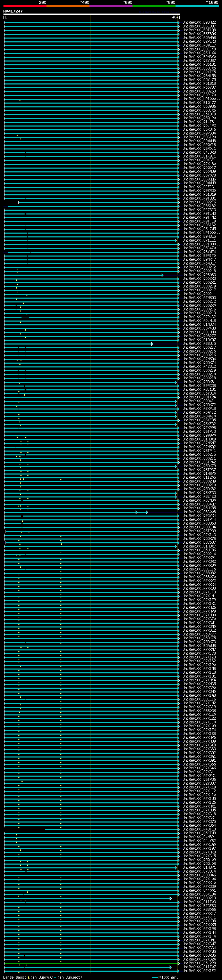
Task: Select the UniRef100_Q8LLI6 label
Action: tap(199, 699)
